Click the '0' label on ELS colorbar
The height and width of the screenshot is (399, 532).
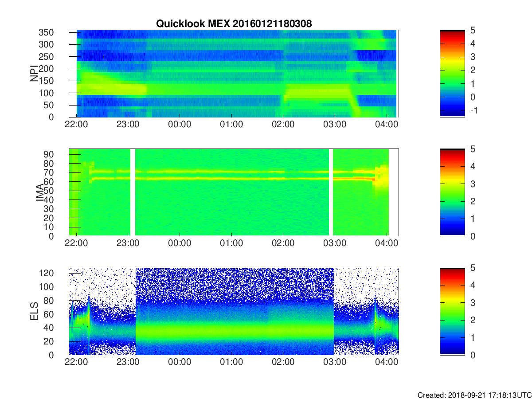[x=473, y=355]
